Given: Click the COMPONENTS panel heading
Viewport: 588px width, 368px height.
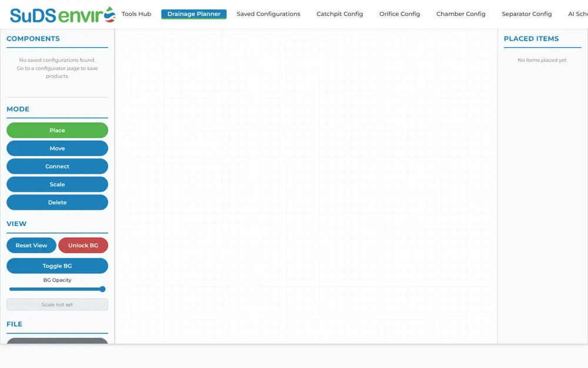Looking at the screenshot, I should (33, 39).
